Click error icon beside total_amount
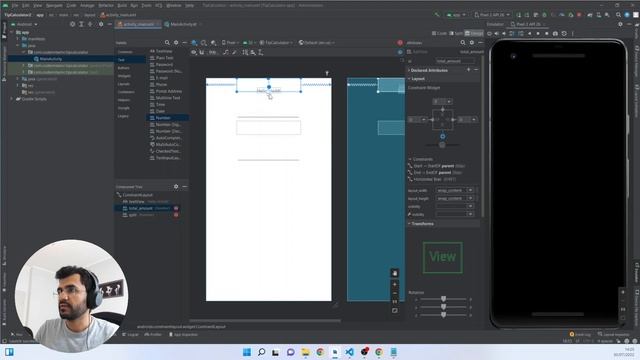 [176, 208]
